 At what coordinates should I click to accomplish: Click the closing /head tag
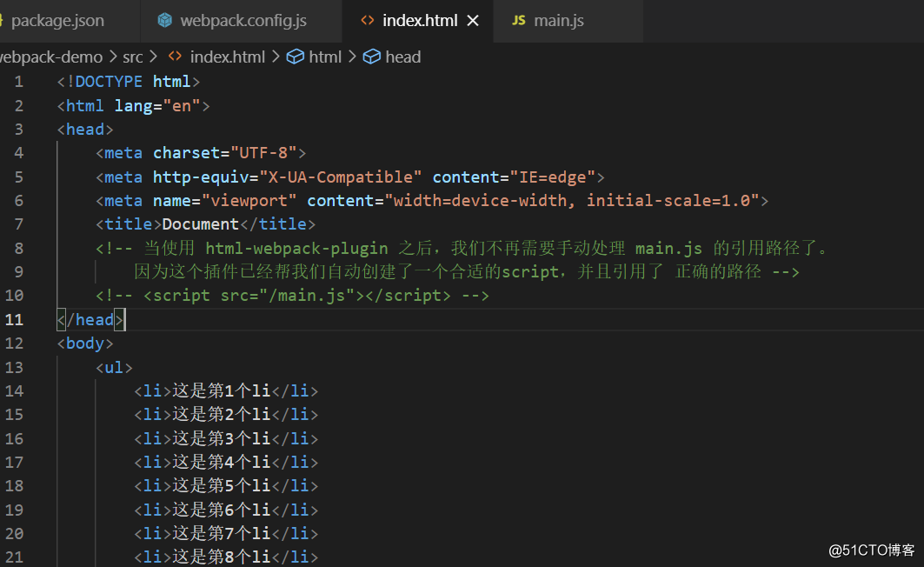point(90,319)
